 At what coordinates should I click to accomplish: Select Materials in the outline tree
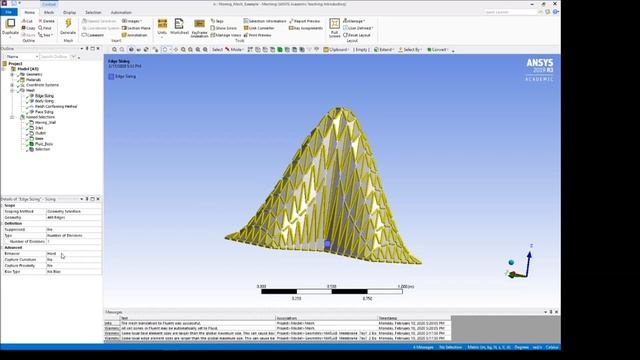(x=33, y=80)
